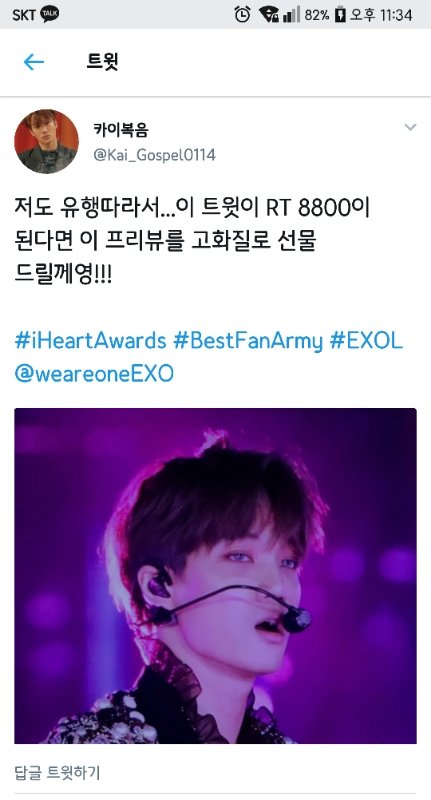This screenshot has width=431, height=800.
Task: Open the #EXOL hashtag link
Action: [366, 340]
